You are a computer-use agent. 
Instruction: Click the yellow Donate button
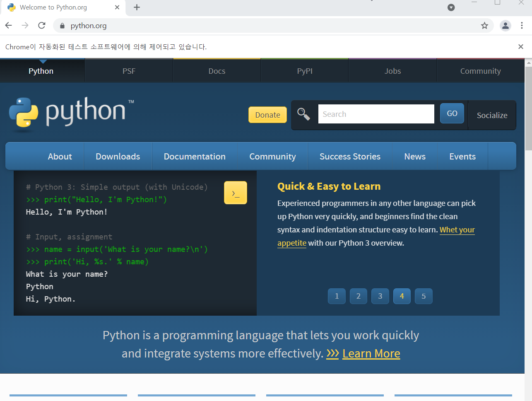[267, 115]
